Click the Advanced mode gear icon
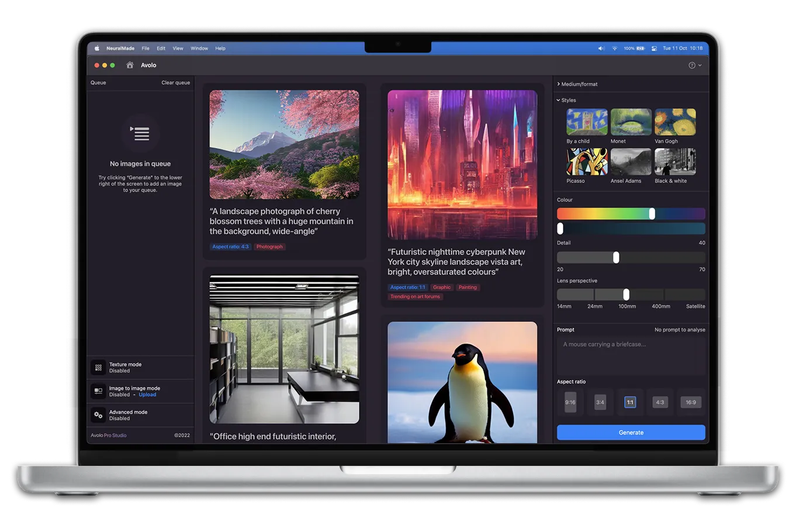This screenshot has width=796, height=532. pos(98,415)
